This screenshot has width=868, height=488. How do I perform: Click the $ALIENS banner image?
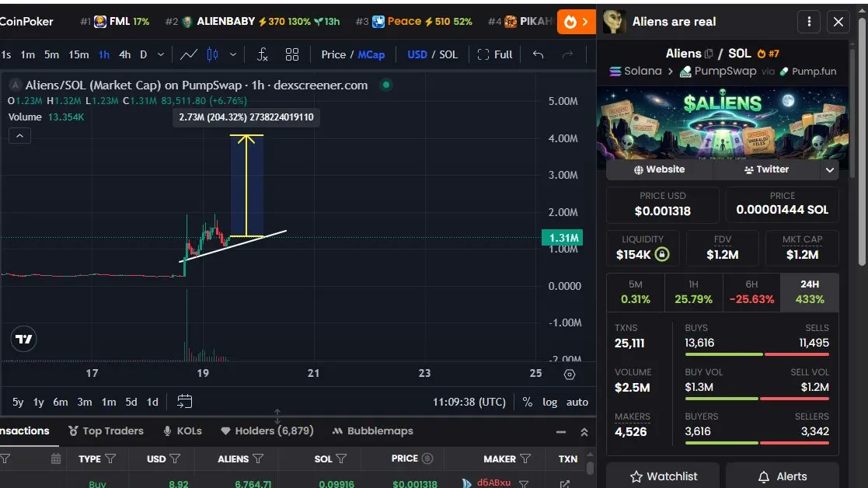[x=723, y=123]
